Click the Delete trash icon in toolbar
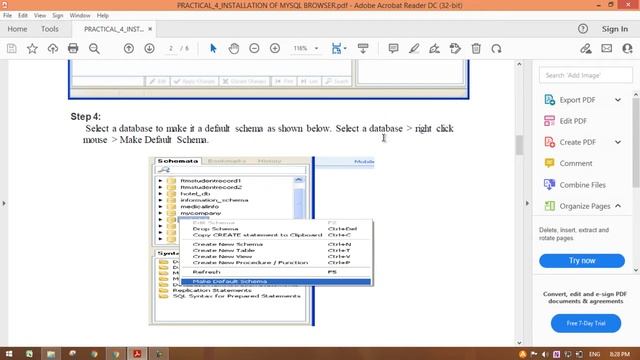This screenshot has width=640, height=360. click(476, 49)
